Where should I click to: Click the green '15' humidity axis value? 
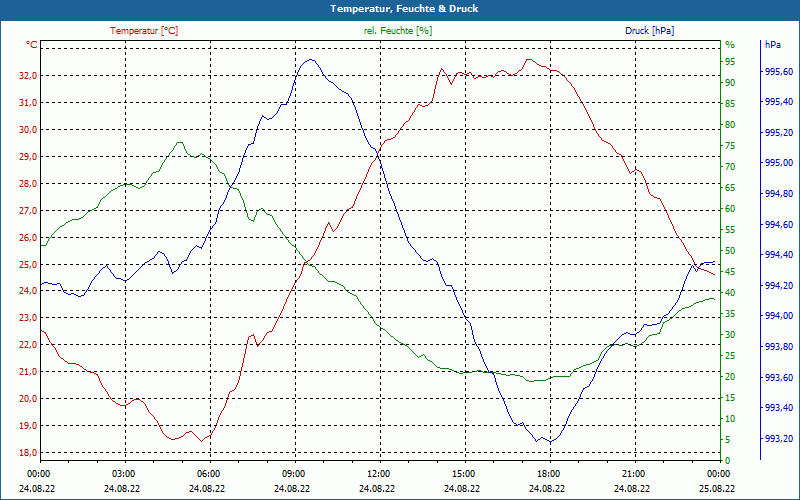(x=730, y=398)
